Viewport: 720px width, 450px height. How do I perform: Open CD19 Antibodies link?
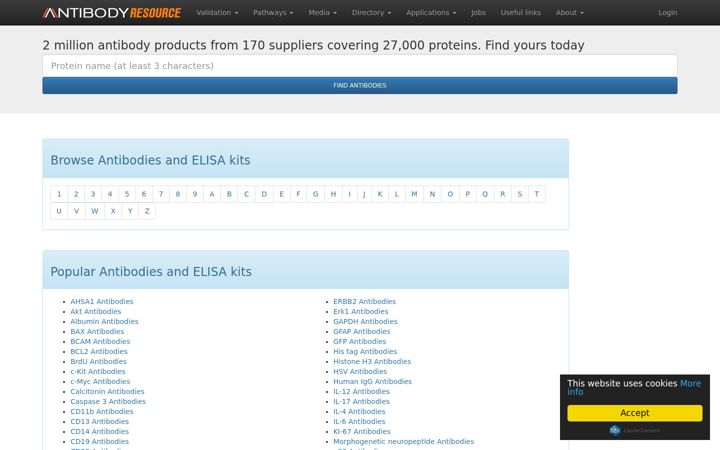(x=100, y=442)
